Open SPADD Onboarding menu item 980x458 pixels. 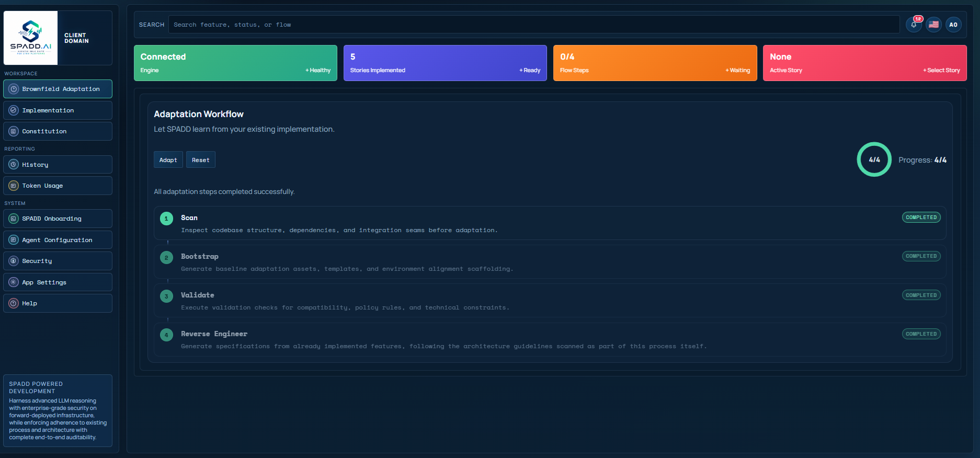[x=58, y=219]
